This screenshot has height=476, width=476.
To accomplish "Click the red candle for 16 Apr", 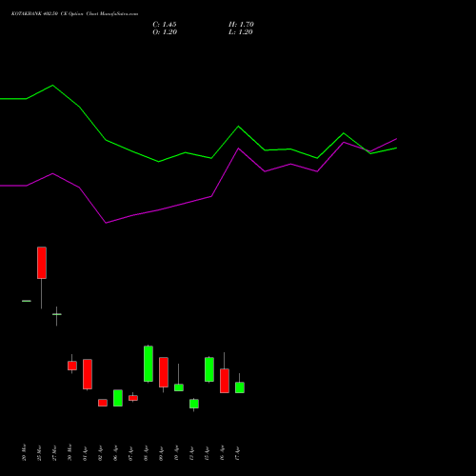I will pyautogui.click(x=225, y=381).
